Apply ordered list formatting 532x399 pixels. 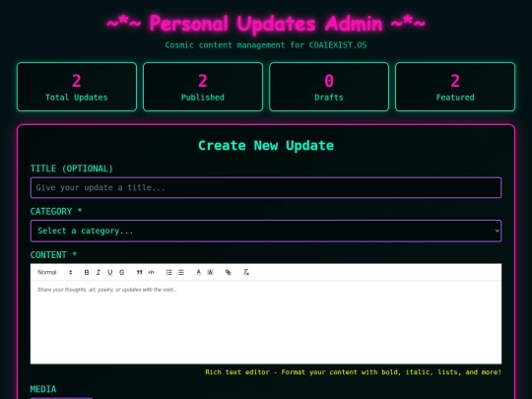[169, 272]
